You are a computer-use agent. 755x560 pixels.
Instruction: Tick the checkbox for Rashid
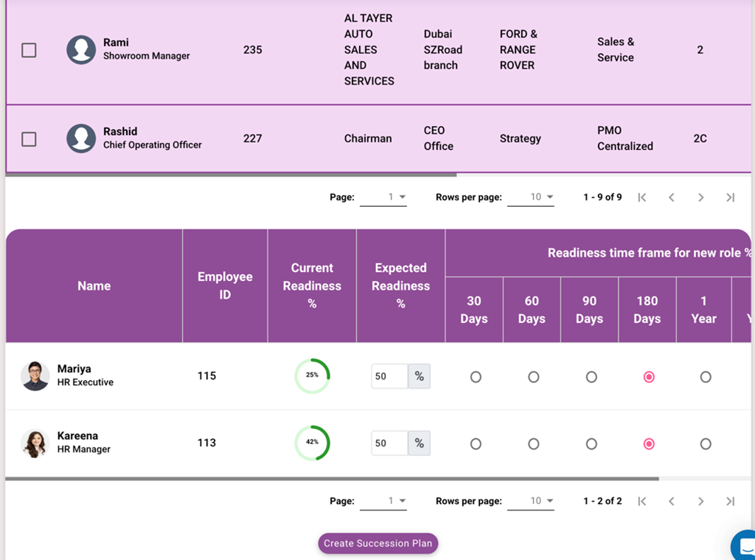(x=29, y=139)
